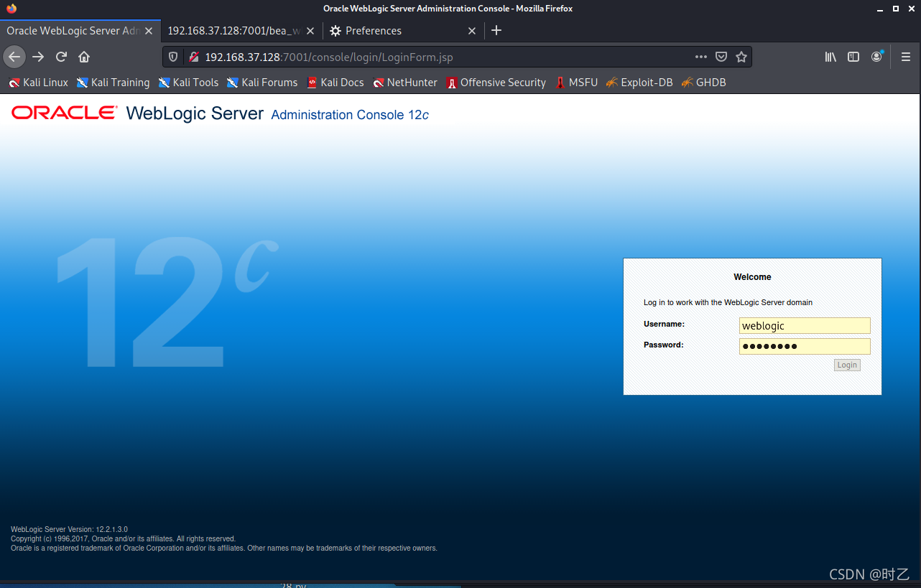Image resolution: width=921 pixels, height=588 pixels.
Task: Click the Firefox icon in the title bar
Action: coord(11,9)
